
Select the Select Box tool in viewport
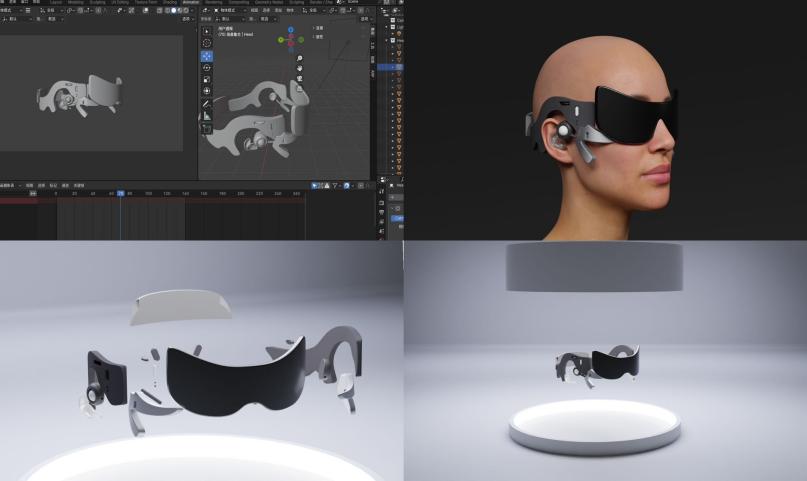point(207,31)
